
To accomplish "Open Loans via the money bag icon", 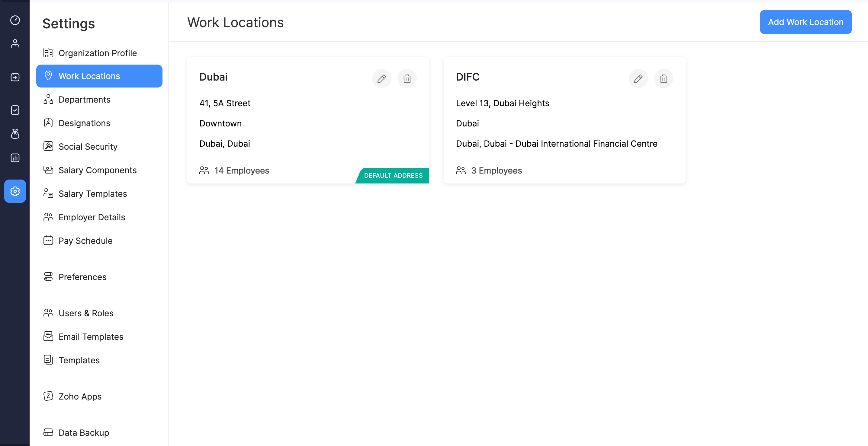I will coord(15,134).
